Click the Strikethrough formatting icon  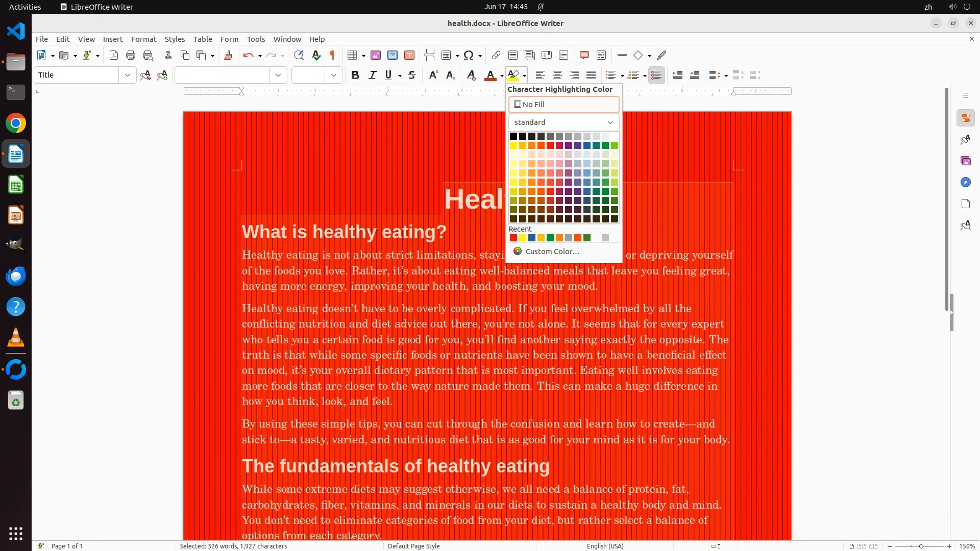point(412,76)
